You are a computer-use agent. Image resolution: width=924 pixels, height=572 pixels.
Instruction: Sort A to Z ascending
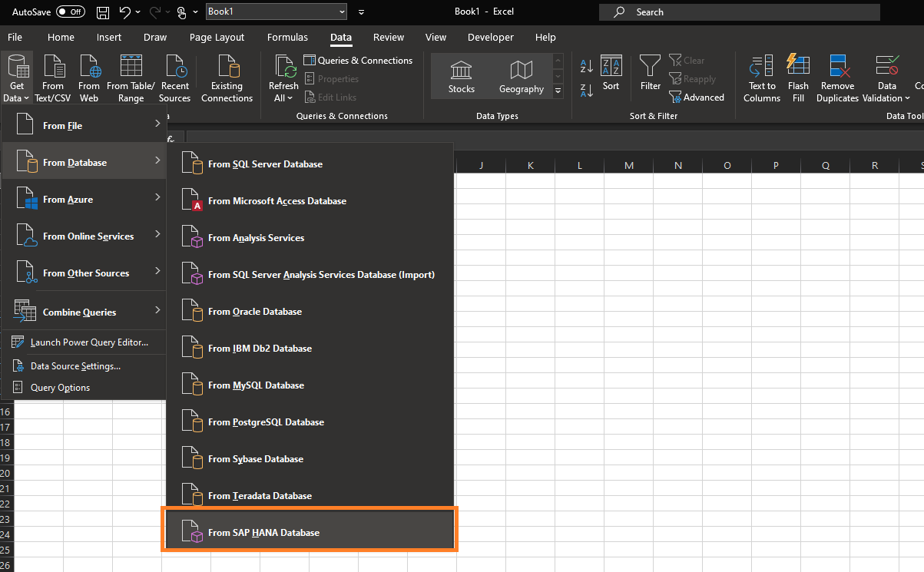(x=587, y=67)
